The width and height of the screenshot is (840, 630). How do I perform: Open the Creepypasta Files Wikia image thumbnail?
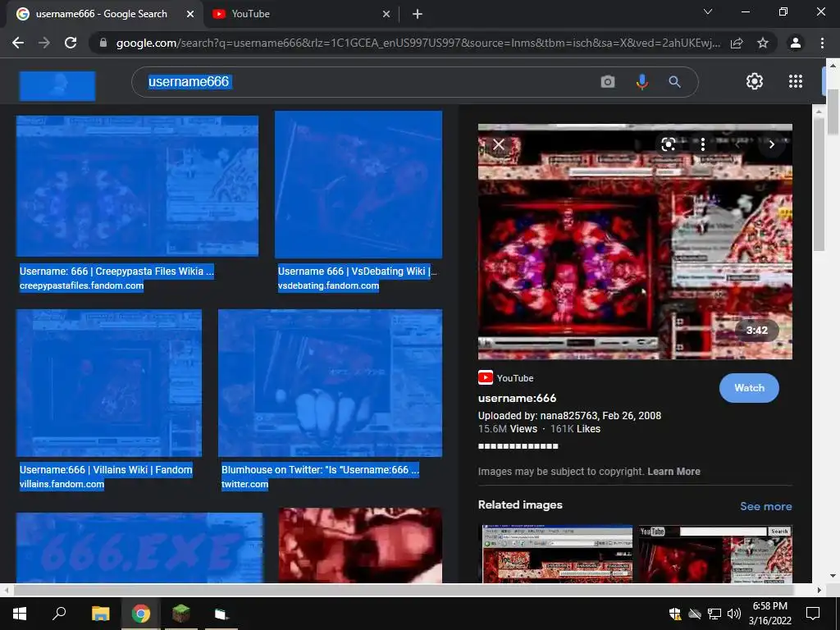[x=137, y=186]
